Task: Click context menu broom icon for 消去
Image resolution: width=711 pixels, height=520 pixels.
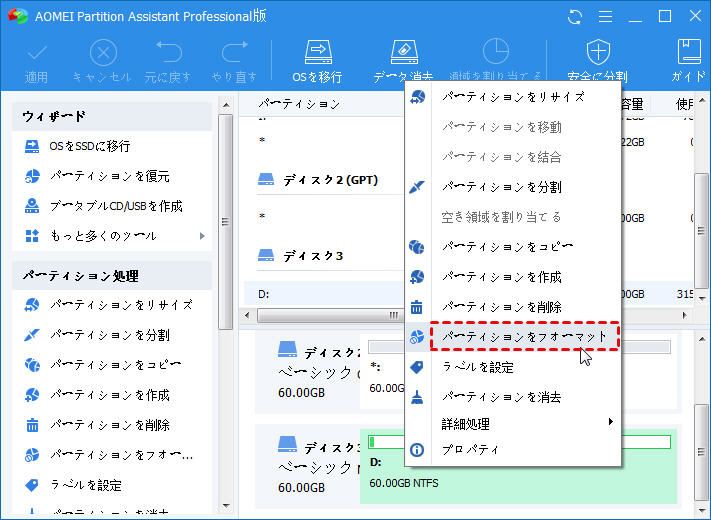Action: [x=417, y=397]
